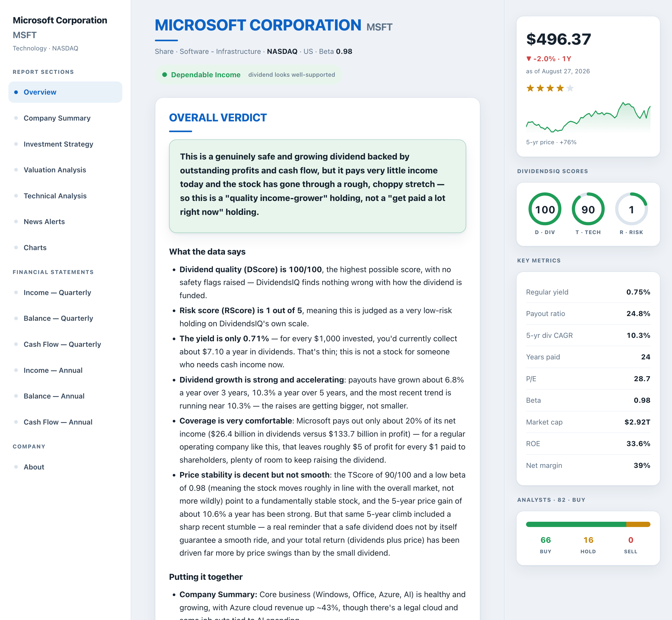This screenshot has height=620, width=672.
Task: View News Alerts section
Action: pos(65,222)
